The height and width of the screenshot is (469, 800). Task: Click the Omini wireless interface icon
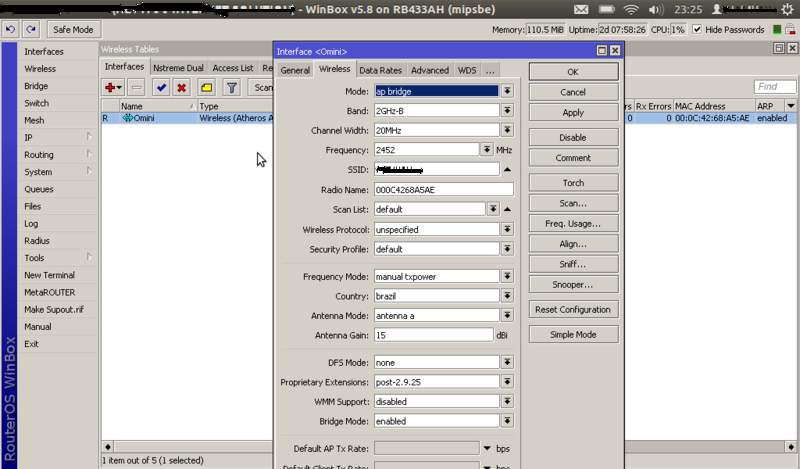(x=128, y=118)
